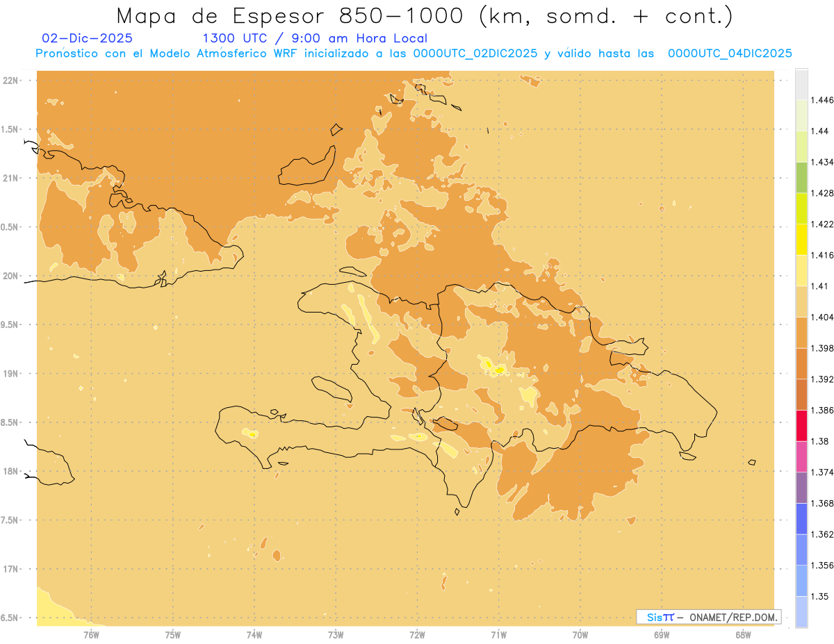Click the legend value '1.356'

click(823, 565)
